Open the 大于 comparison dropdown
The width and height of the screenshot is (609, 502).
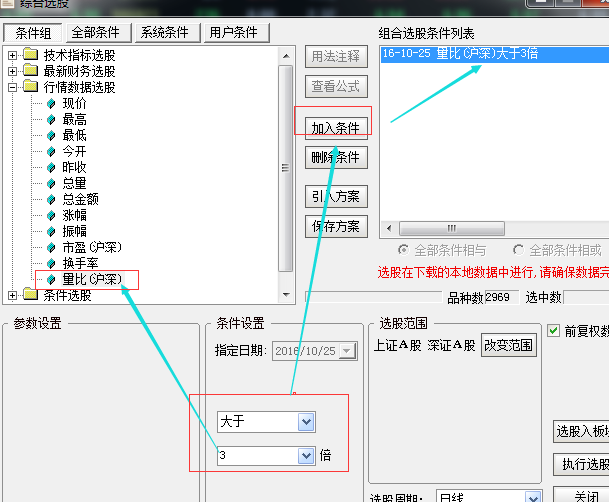pyautogui.click(x=306, y=422)
